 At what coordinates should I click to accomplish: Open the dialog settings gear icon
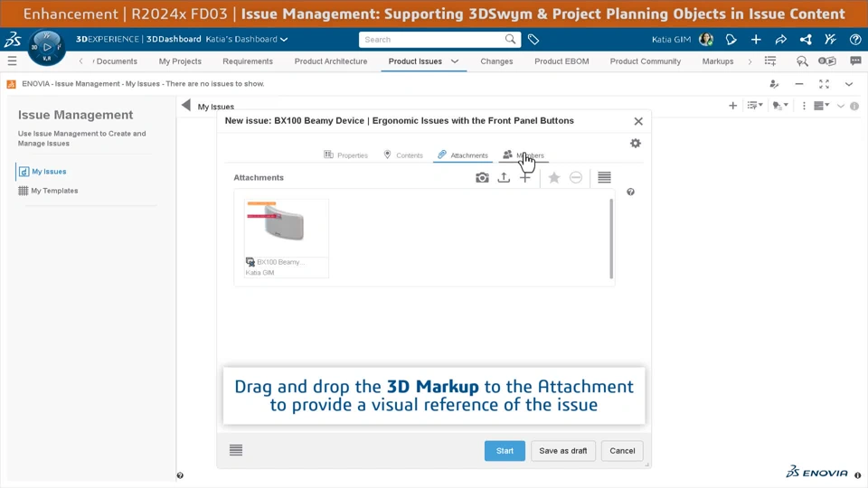pos(636,144)
